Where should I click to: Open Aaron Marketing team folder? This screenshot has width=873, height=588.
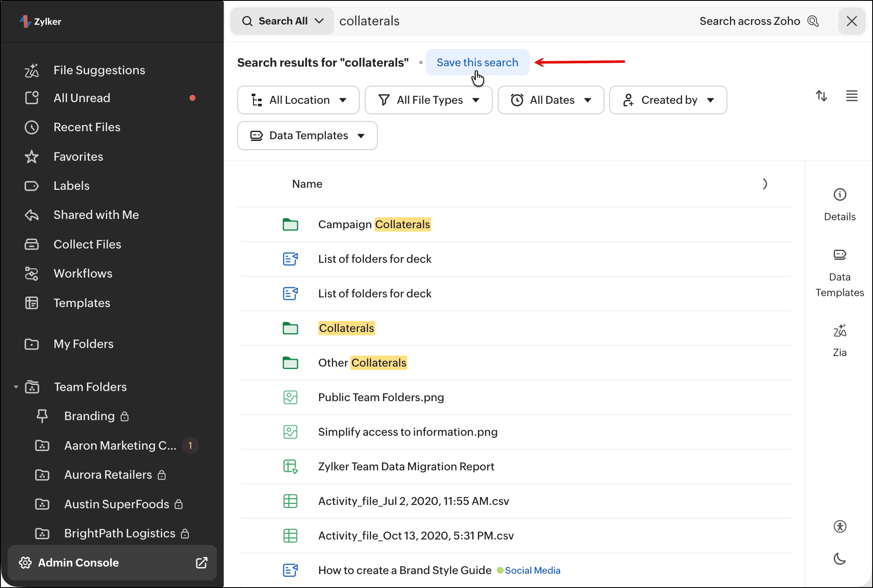coord(120,445)
